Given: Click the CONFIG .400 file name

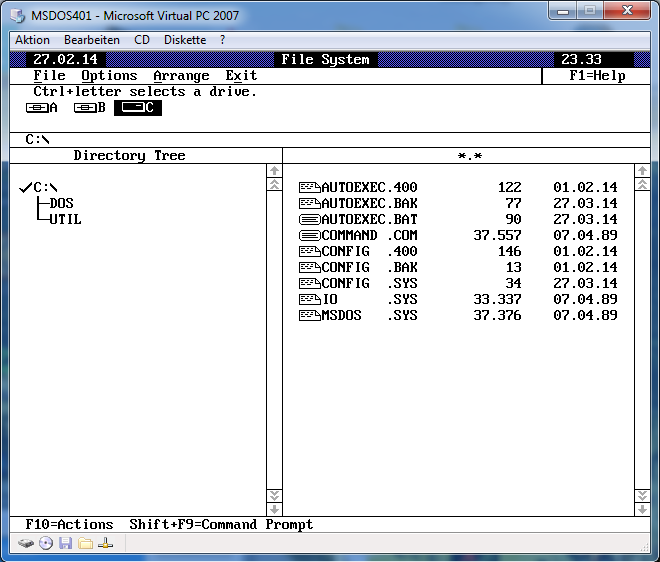Looking at the screenshot, I should click(370, 251).
